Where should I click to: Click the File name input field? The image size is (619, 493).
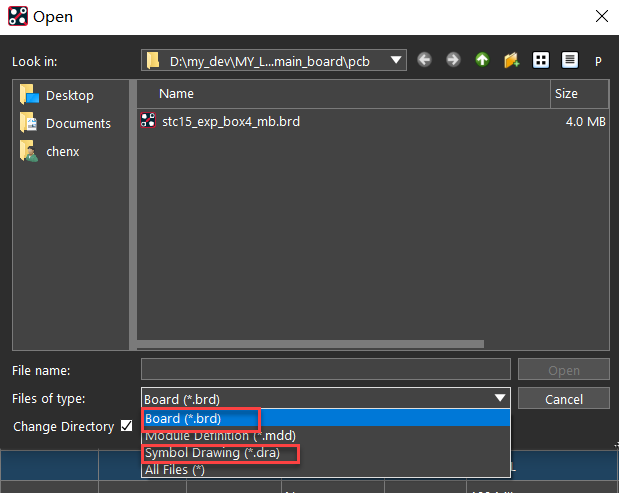click(x=326, y=369)
